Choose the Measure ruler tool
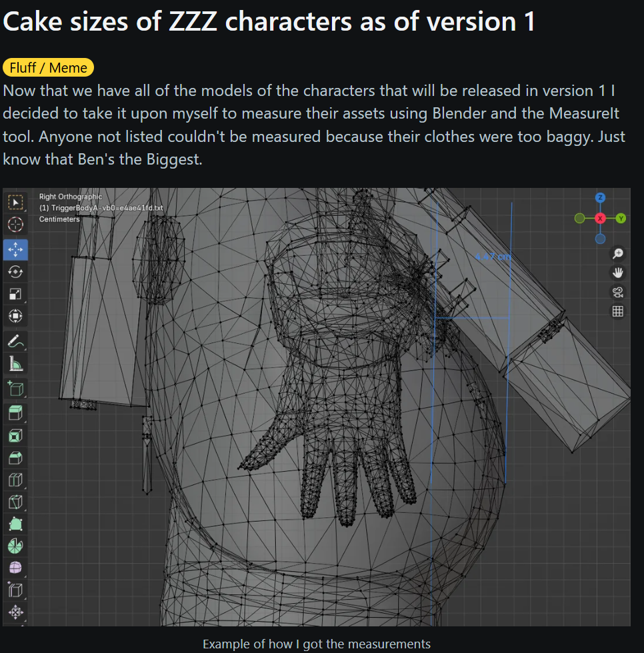This screenshot has width=644, height=653. (x=15, y=364)
